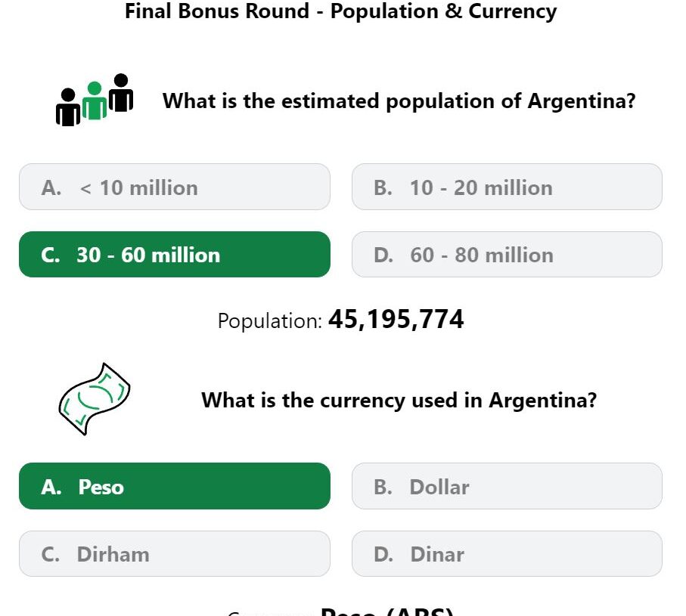Pick the C. Dirham option
The height and width of the screenshot is (616, 686).
point(175,554)
